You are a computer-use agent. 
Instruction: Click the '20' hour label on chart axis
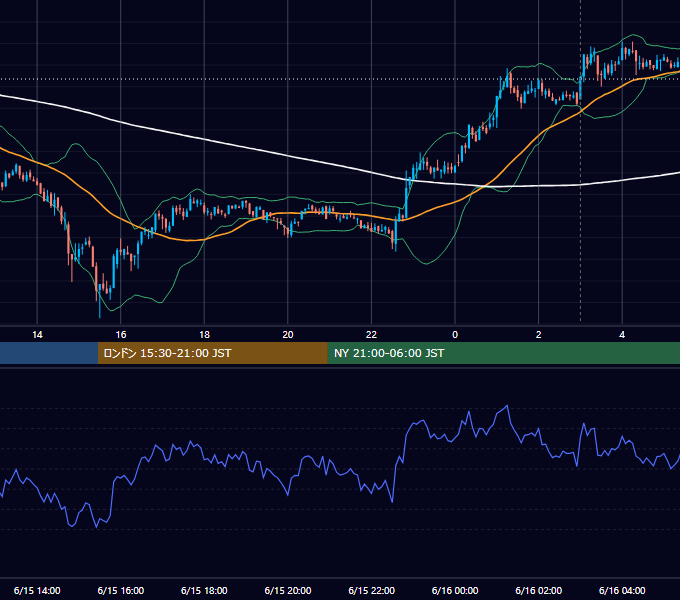click(288, 335)
